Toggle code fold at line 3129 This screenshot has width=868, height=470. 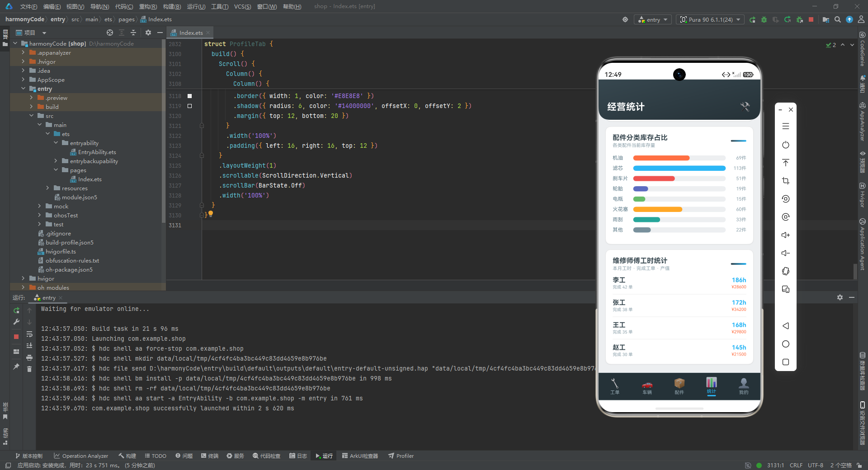pos(202,205)
